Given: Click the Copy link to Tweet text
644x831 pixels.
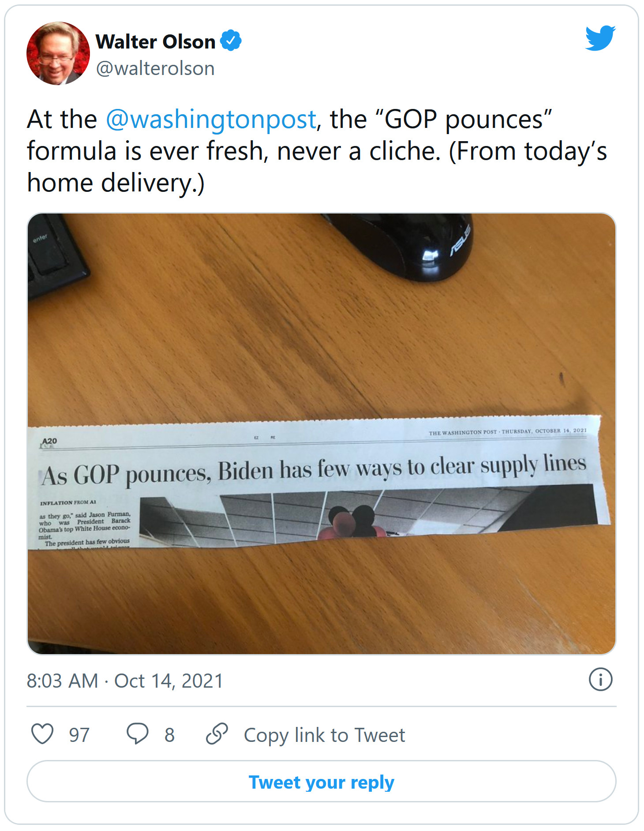Looking at the screenshot, I should (324, 735).
